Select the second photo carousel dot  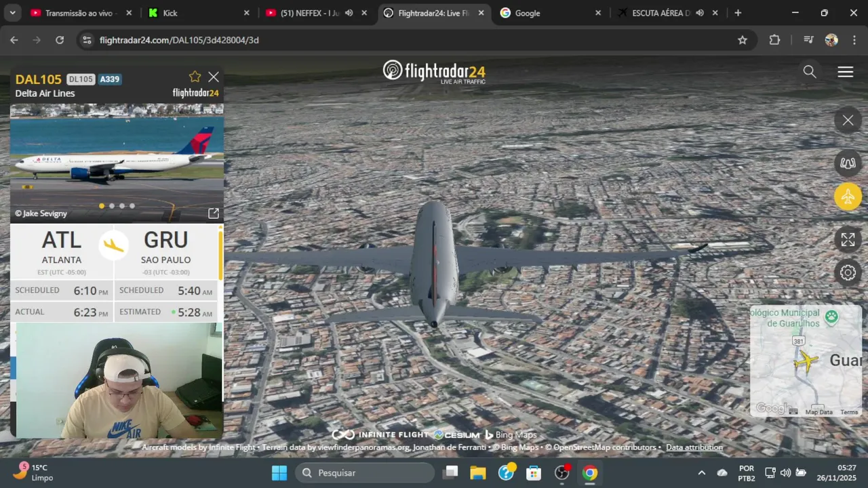[112, 206]
